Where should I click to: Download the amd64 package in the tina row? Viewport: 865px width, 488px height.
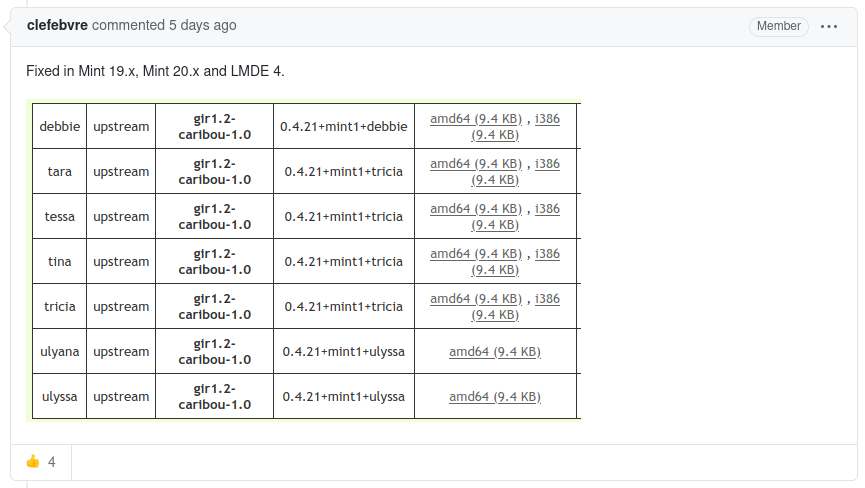tap(476, 254)
